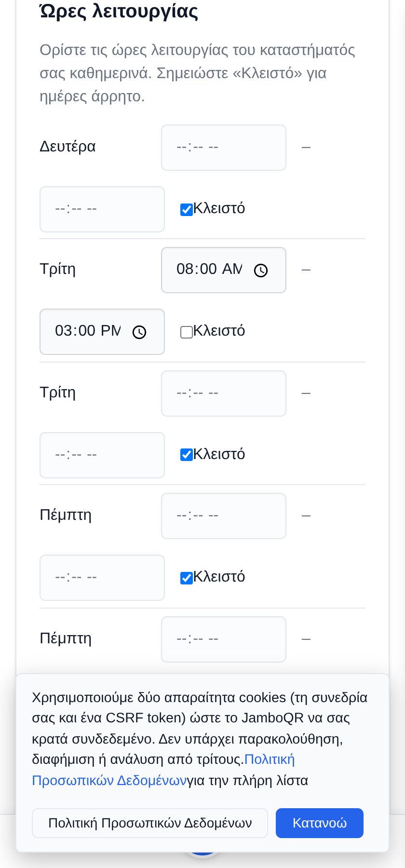Uncheck the Κλειστό checkbox for Δευτέρα
This screenshot has width=405, height=868.
tap(187, 209)
